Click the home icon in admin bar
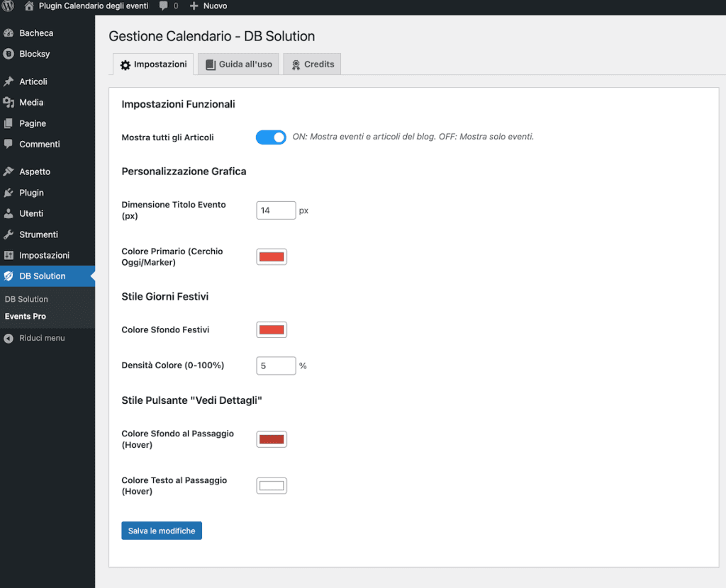Viewport: 726px width, 588px height. [x=29, y=6]
